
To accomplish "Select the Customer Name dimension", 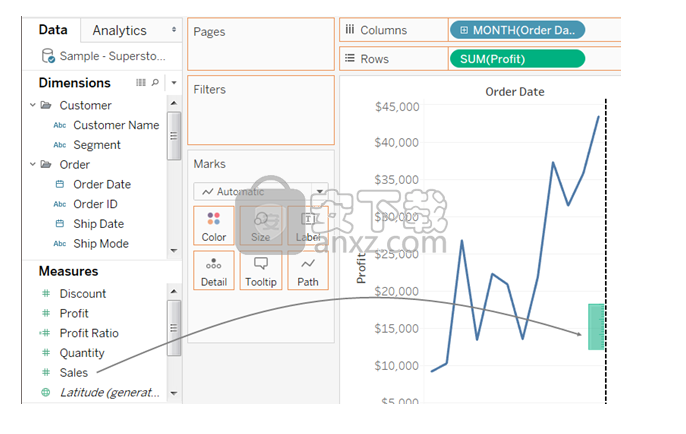I will click(x=116, y=125).
